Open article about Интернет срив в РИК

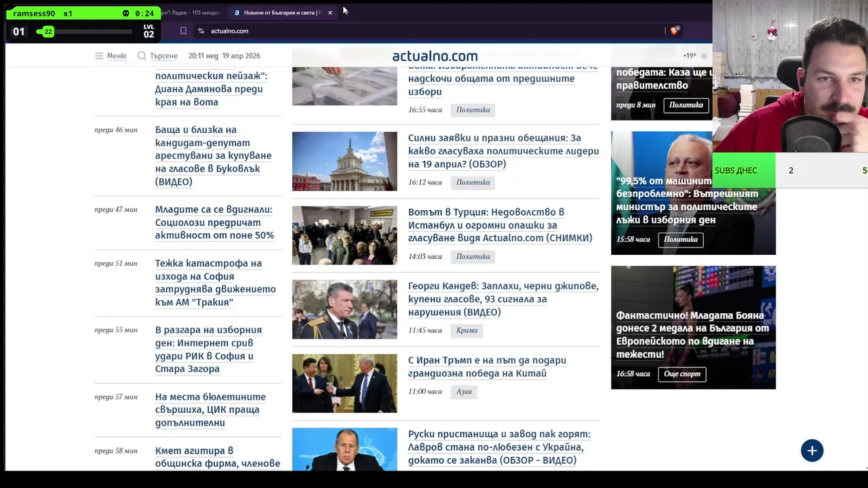pyautogui.click(x=208, y=349)
